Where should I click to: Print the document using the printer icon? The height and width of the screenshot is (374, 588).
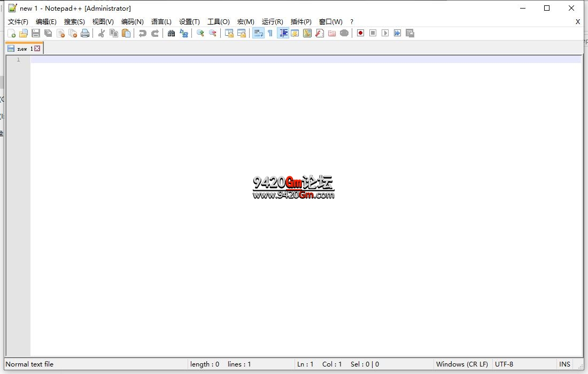click(x=85, y=33)
